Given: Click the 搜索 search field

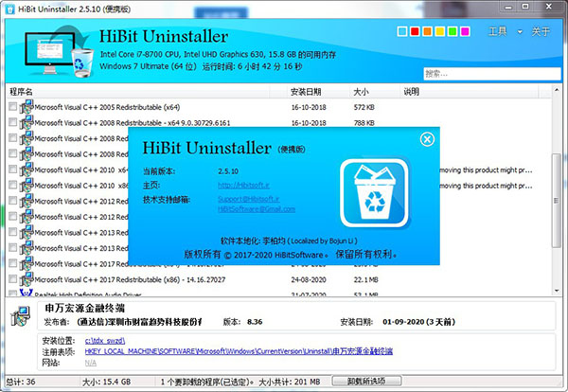Looking at the screenshot, I should [492, 74].
